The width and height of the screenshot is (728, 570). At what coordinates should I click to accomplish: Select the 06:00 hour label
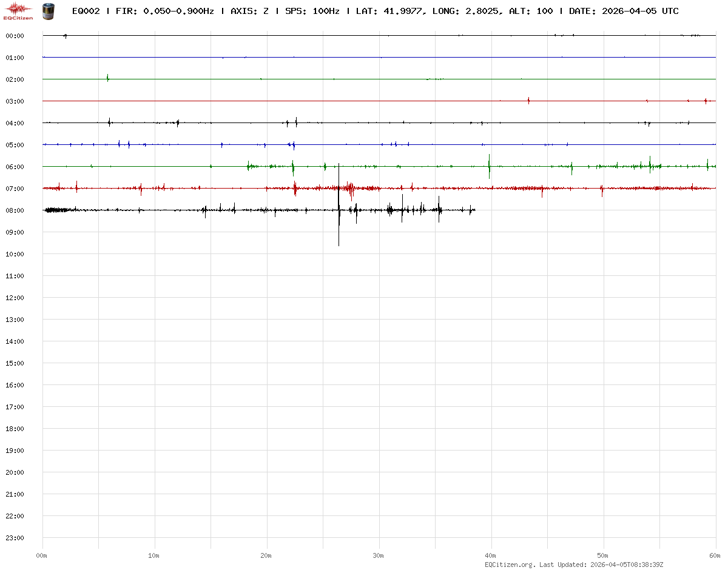coord(15,167)
